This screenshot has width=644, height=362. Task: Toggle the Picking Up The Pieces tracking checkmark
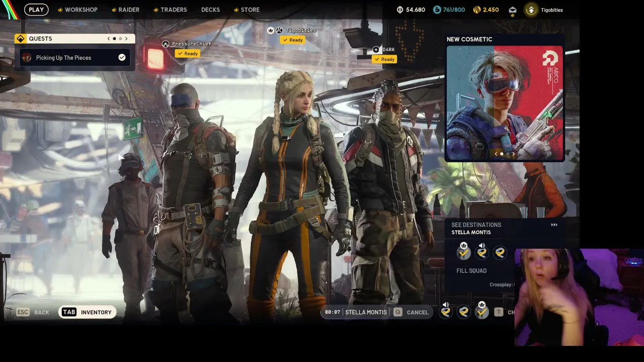122,58
